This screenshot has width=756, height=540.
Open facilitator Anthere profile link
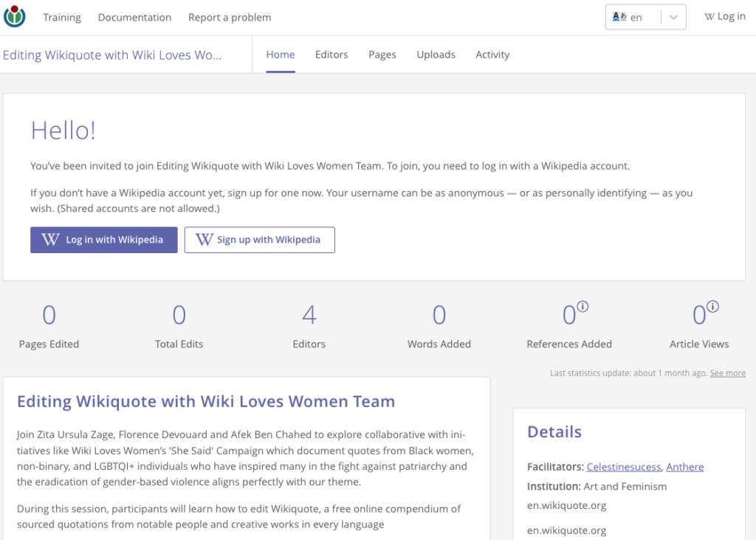684,467
